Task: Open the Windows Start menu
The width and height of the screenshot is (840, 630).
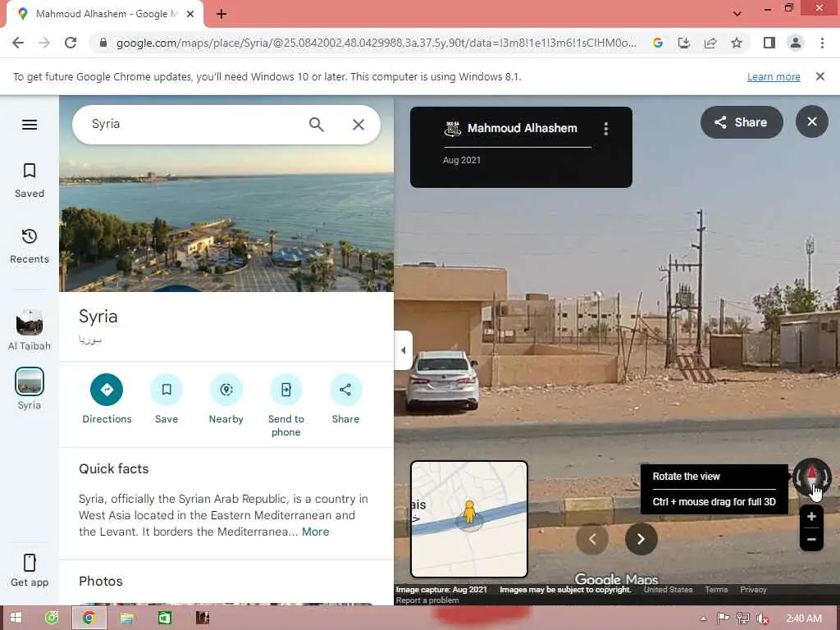Action: [x=16, y=618]
